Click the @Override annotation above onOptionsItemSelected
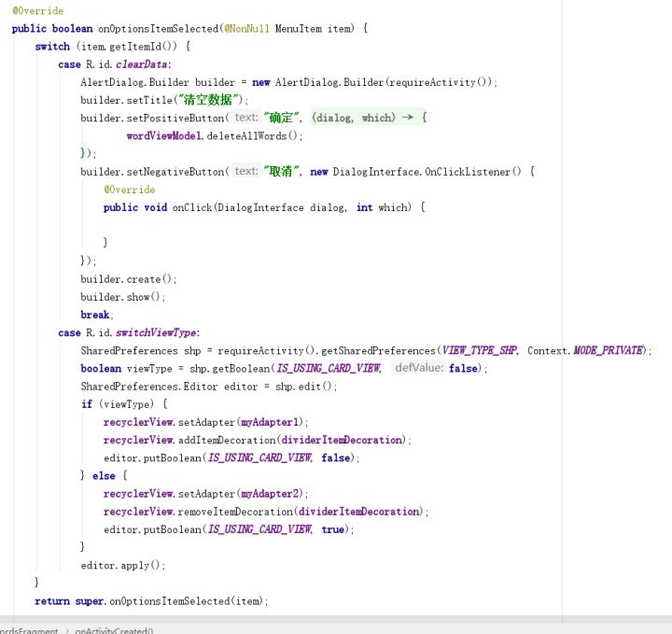The height and width of the screenshot is (634, 672). [37, 10]
